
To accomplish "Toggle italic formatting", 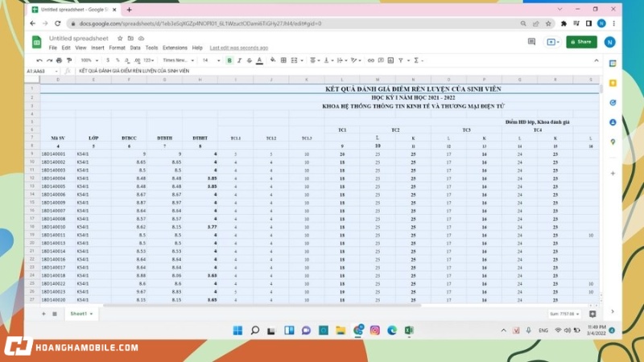I will click(x=239, y=60).
